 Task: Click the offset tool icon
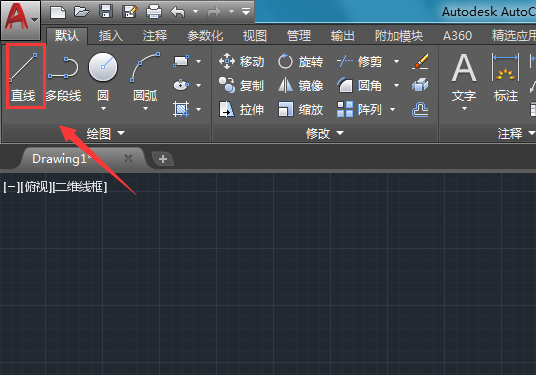click(420, 110)
